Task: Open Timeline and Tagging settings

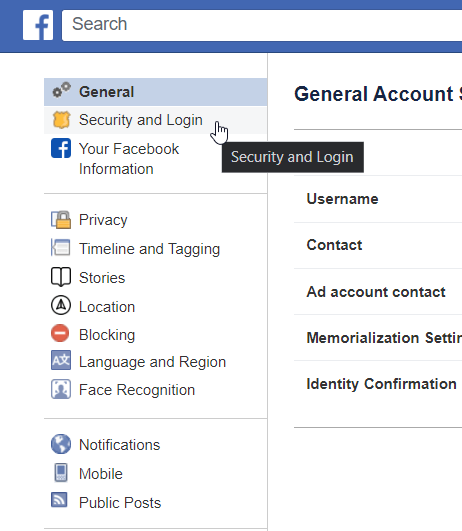Action: 149,249
